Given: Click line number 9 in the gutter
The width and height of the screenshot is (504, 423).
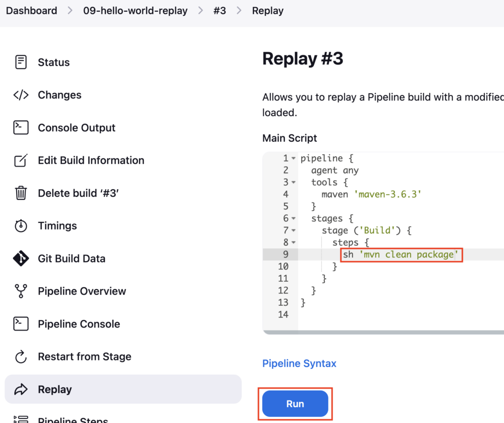Looking at the screenshot, I should [286, 255].
